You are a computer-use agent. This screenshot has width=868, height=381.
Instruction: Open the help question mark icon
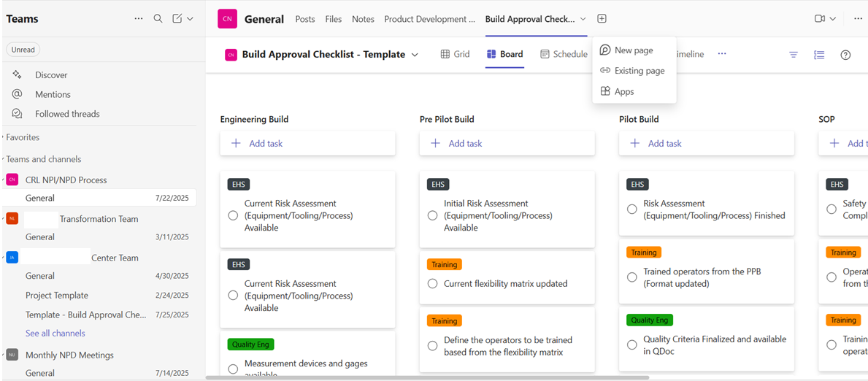[x=845, y=55]
